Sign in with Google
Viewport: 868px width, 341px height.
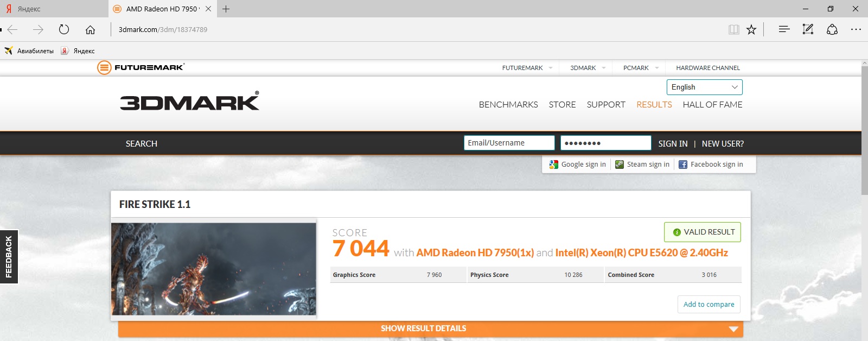point(578,164)
